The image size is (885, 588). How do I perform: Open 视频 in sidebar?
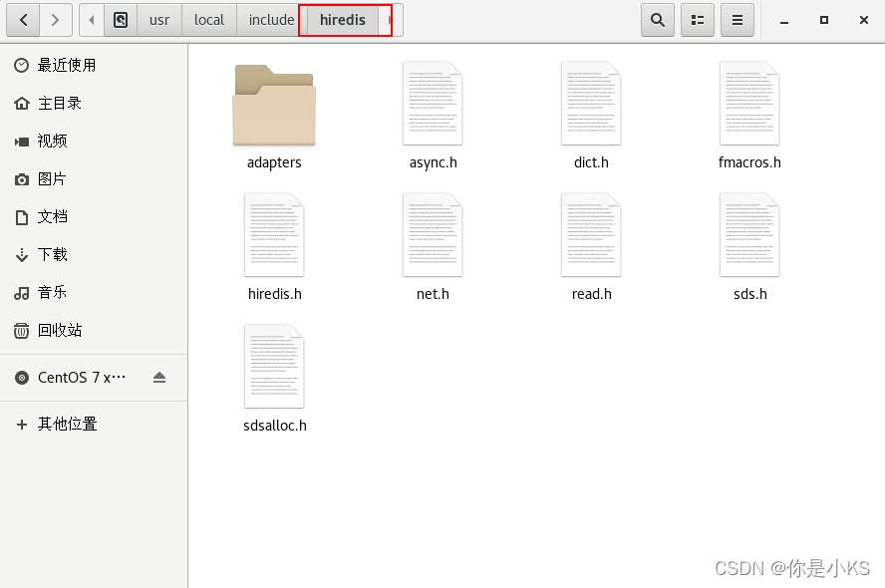click(x=94, y=142)
